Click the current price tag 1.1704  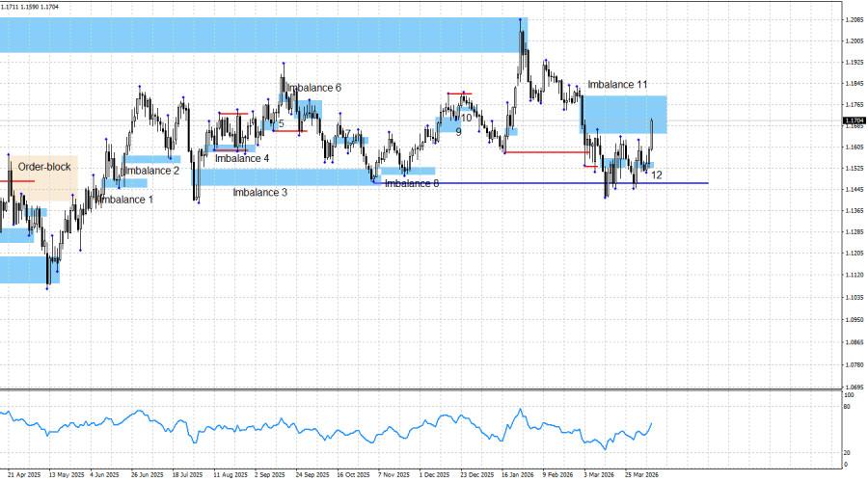tap(854, 120)
